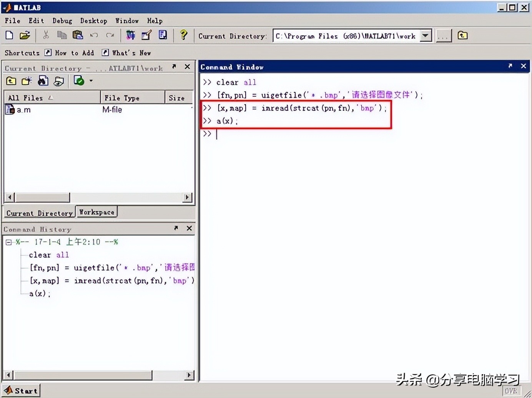Click the reports icon in Current Directory panel
This screenshot has width=532, height=398.
(x=58, y=81)
